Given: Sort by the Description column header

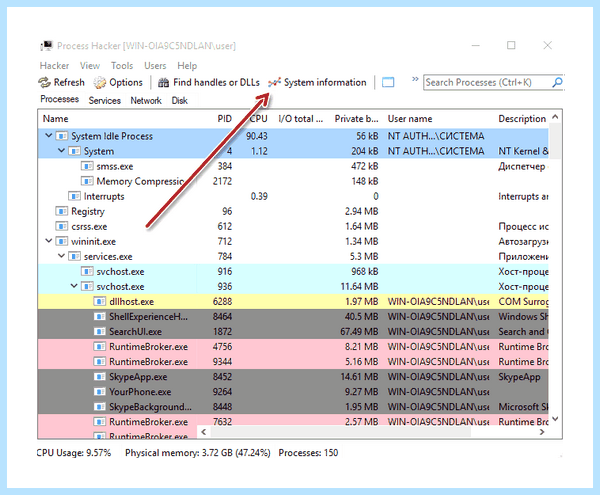Looking at the screenshot, I should (522, 119).
